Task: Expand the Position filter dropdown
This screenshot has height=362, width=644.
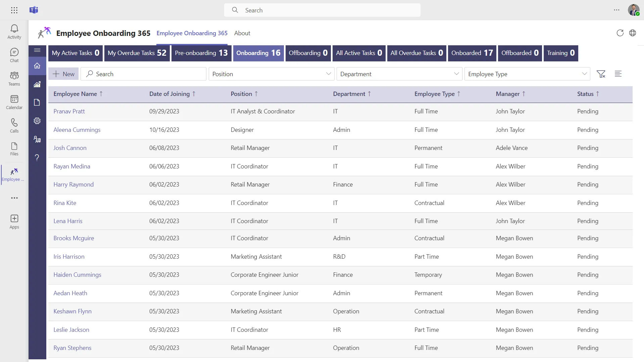Action: click(x=271, y=74)
